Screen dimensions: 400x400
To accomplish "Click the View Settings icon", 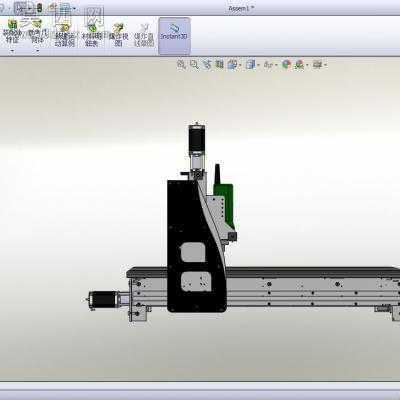I will coord(317,64).
